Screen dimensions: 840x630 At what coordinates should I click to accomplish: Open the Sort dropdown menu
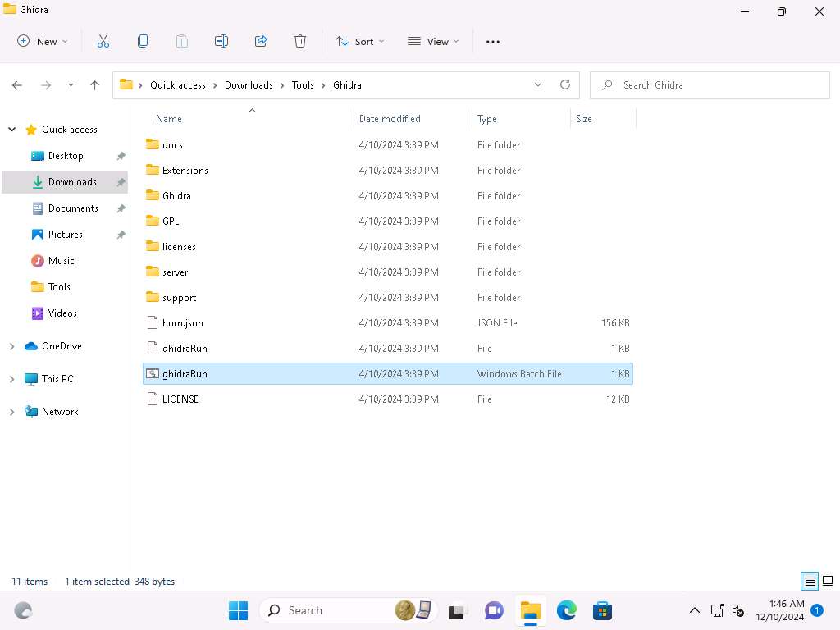(359, 41)
